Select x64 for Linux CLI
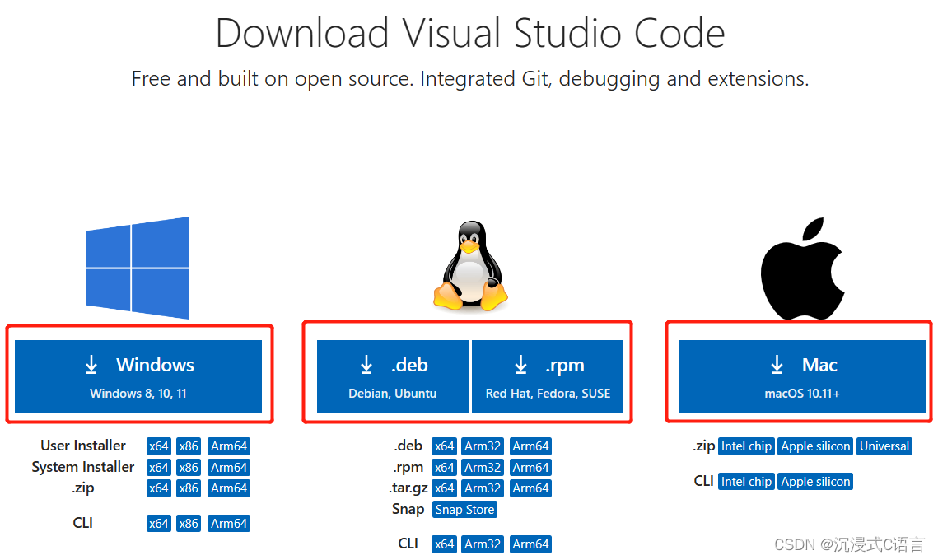Viewport: 938px width, 560px height. pos(444,544)
